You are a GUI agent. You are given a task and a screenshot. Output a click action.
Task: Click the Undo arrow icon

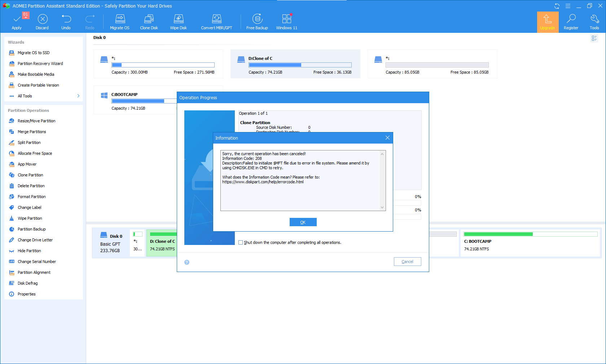click(x=66, y=18)
